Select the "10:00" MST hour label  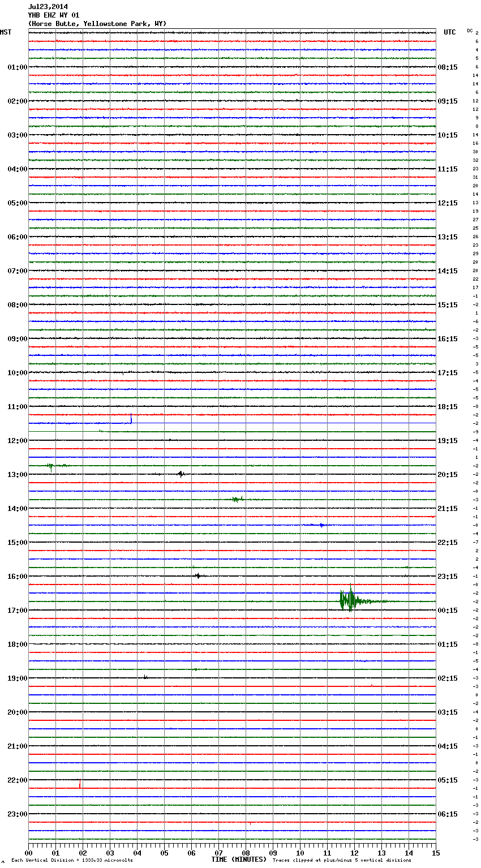[18, 373]
